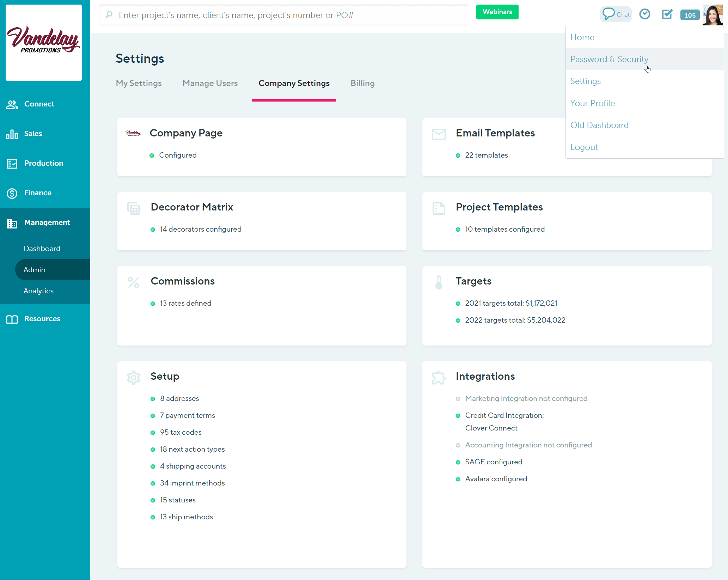The image size is (728, 580).
Task: Click the clock time-tracking icon
Action: point(645,14)
